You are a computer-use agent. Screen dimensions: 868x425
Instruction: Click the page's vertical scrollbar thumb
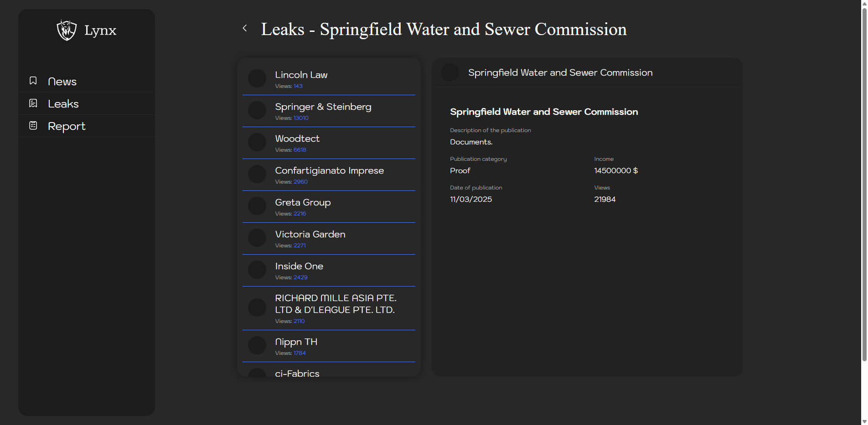pyautogui.click(x=864, y=182)
